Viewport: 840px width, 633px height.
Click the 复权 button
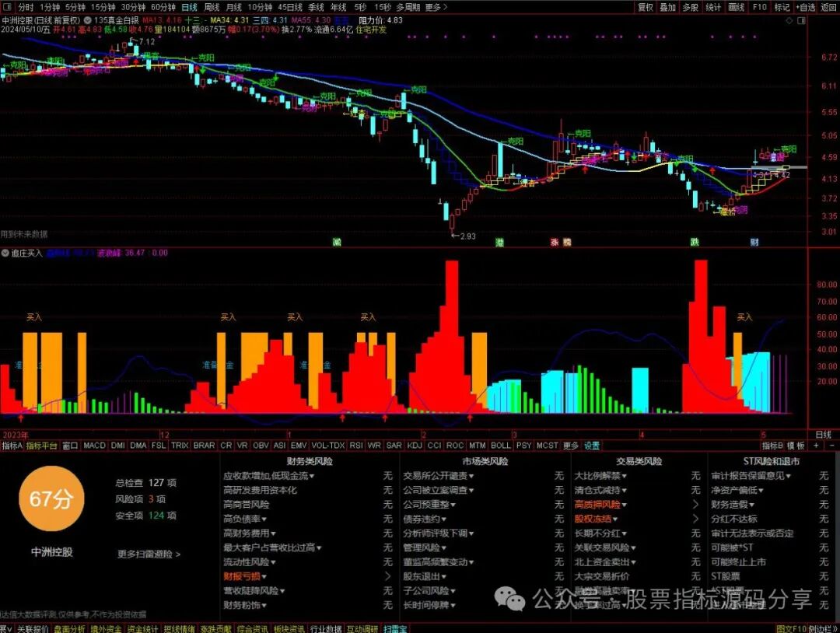[646, 7]
